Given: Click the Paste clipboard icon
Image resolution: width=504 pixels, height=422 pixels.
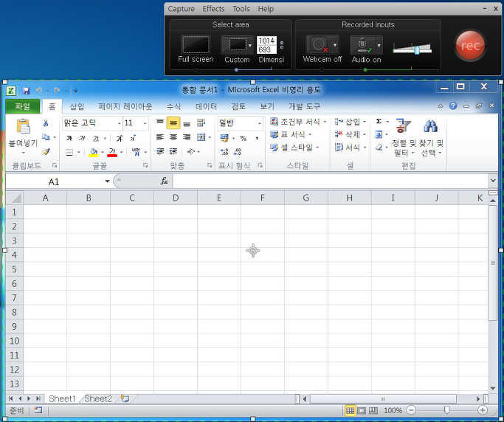Looking at the screenshot, I should pyautogui.click(x=23, y=126).
